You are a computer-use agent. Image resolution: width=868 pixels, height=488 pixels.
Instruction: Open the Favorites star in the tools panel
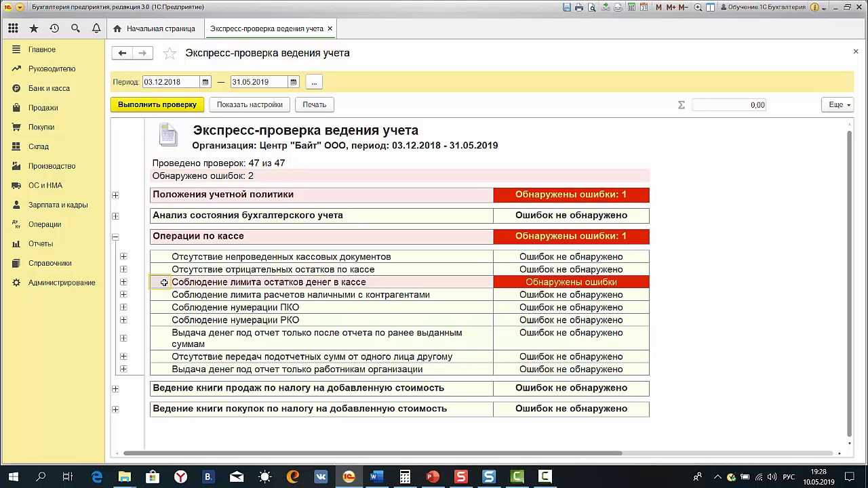pyautogui.click(x=34, y=28)
